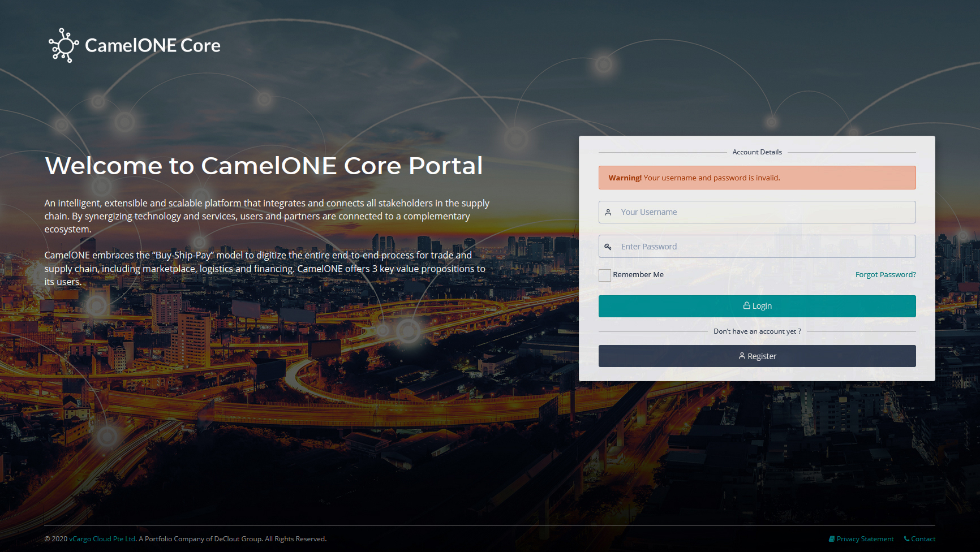The width and height of the screenshot is (980, 552).
Task: Open the Forgot Password? link
Action: point(886,275)
